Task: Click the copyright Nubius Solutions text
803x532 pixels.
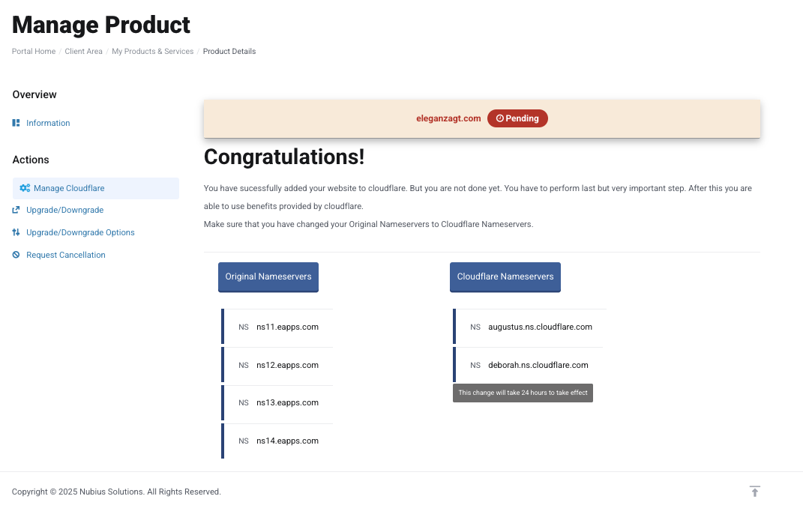Action: 116,492
